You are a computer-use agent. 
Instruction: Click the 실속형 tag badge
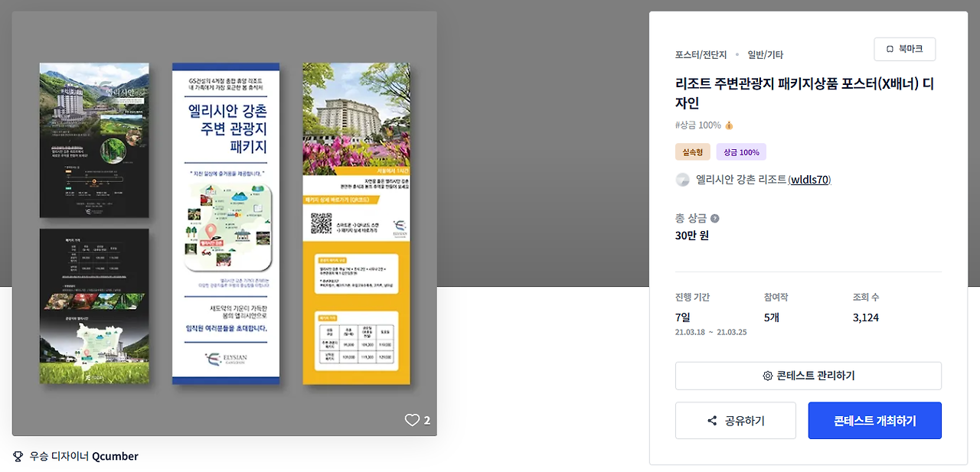coord(693,152)
